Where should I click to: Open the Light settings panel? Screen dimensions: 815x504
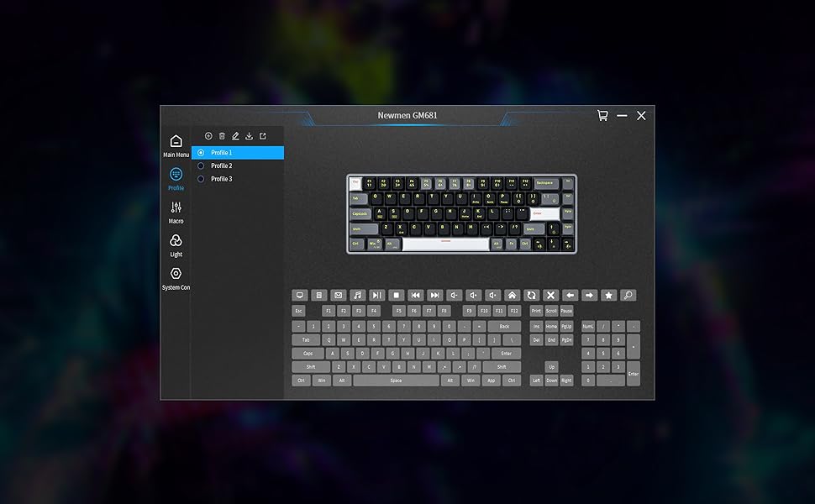point(176,240)
